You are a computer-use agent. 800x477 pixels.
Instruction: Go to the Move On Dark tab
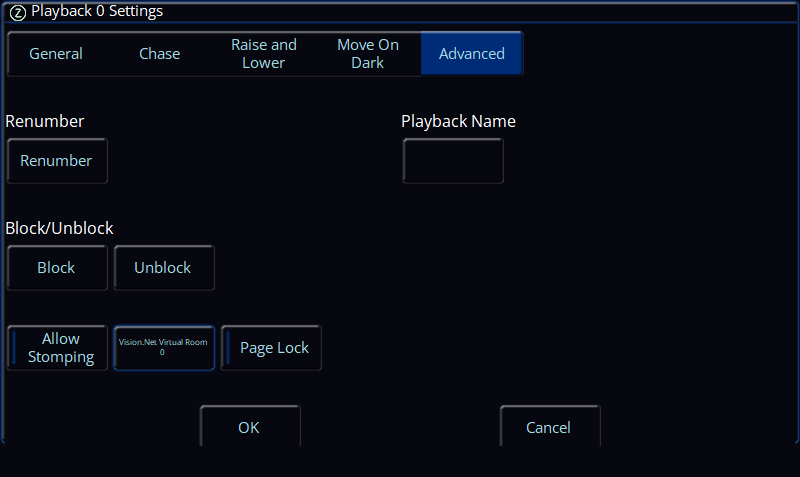tap(368, 54)
